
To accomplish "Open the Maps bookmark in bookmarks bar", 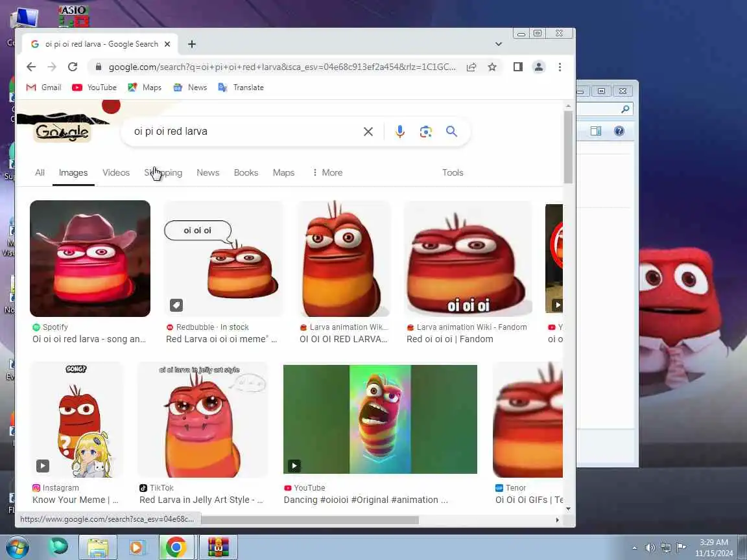I will pos(145,87).
